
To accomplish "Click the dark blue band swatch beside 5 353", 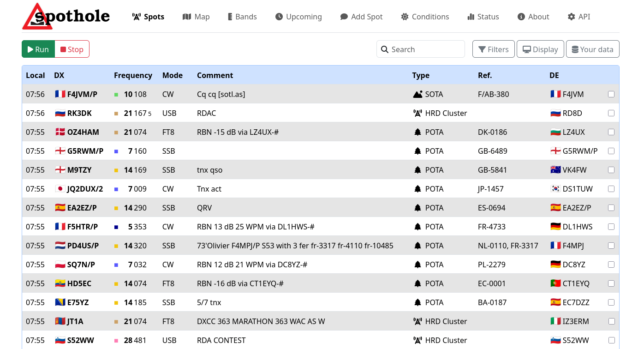I will tap(116, 227).
